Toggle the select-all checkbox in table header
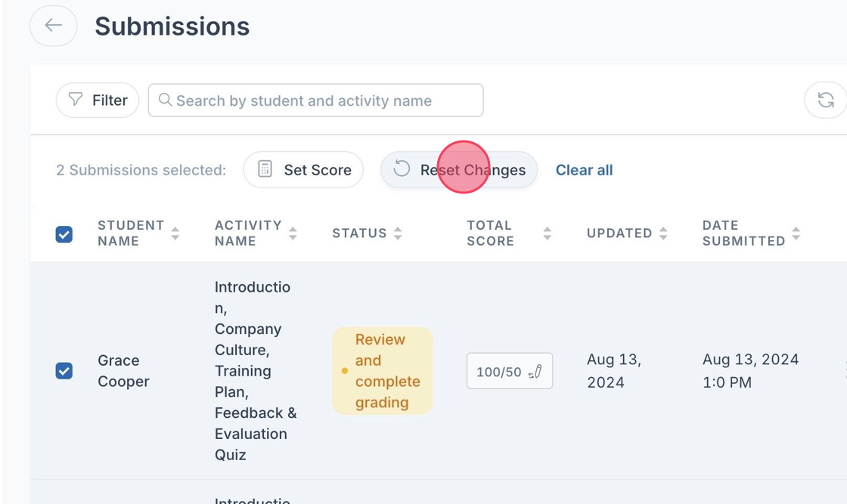847x504 pixels. coord(64,233)
